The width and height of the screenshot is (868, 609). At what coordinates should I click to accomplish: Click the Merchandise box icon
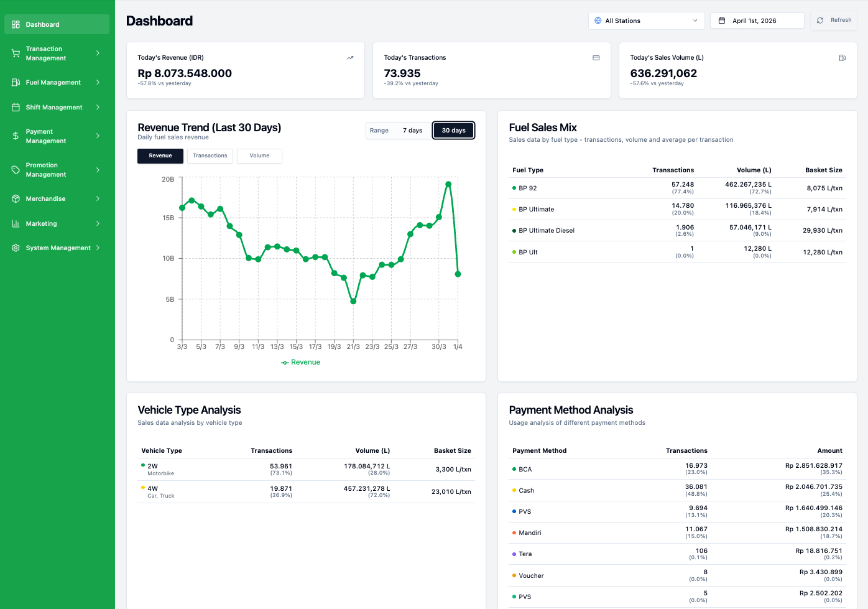pos(16,198)
